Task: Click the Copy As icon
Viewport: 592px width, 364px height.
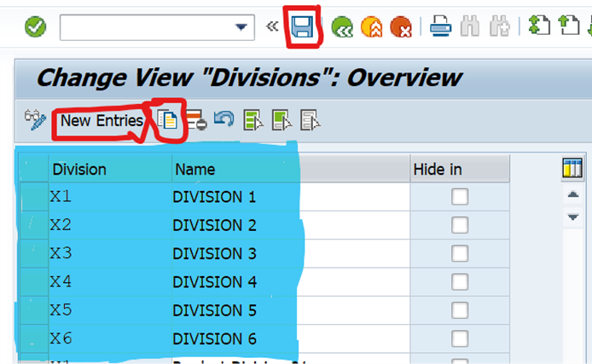Action: tap(167, 121)
